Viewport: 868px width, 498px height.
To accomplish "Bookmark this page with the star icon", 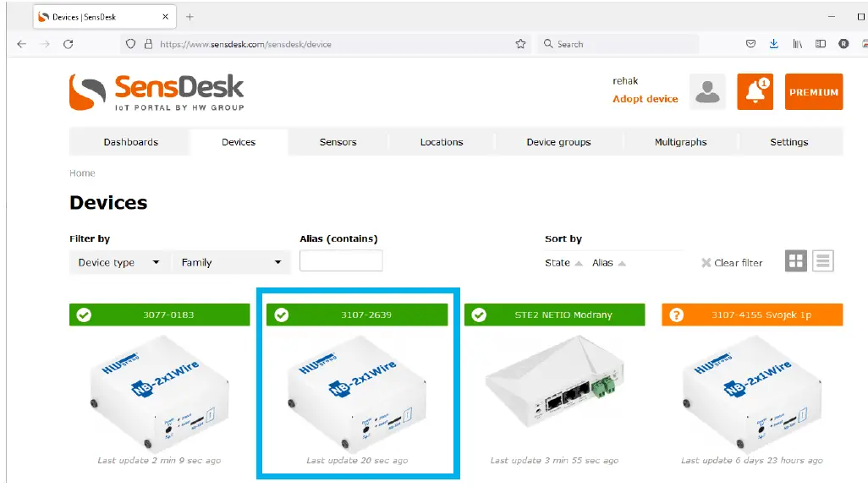I will click(520, 44).
